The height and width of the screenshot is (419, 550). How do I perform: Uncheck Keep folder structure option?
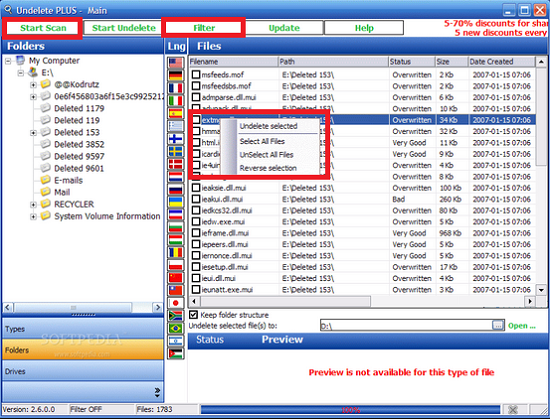(193, 315)
